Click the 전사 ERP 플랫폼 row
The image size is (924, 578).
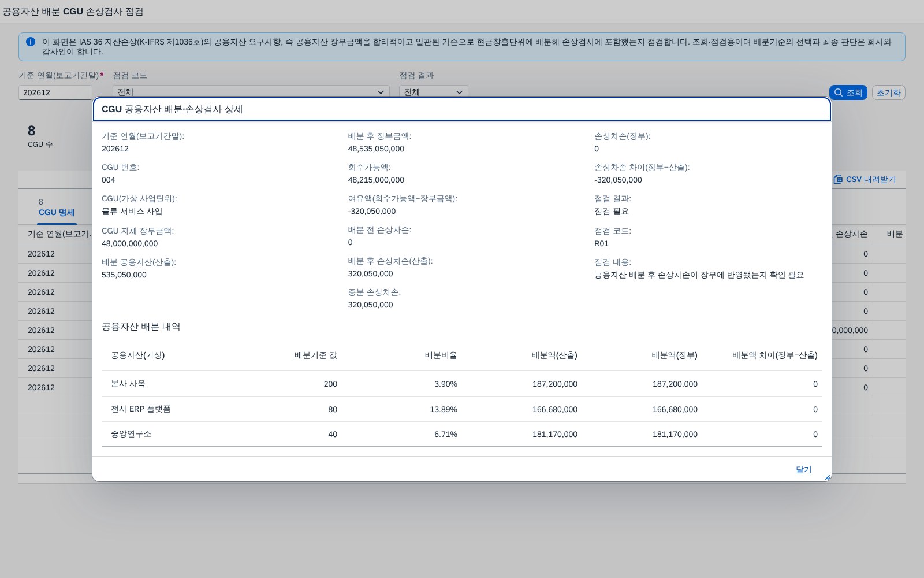tap(462, 409)
